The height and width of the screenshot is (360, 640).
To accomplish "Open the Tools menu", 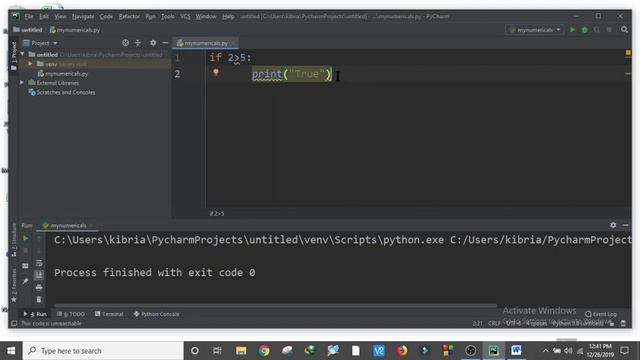I will pyautogui.click(x=167, y=16).
